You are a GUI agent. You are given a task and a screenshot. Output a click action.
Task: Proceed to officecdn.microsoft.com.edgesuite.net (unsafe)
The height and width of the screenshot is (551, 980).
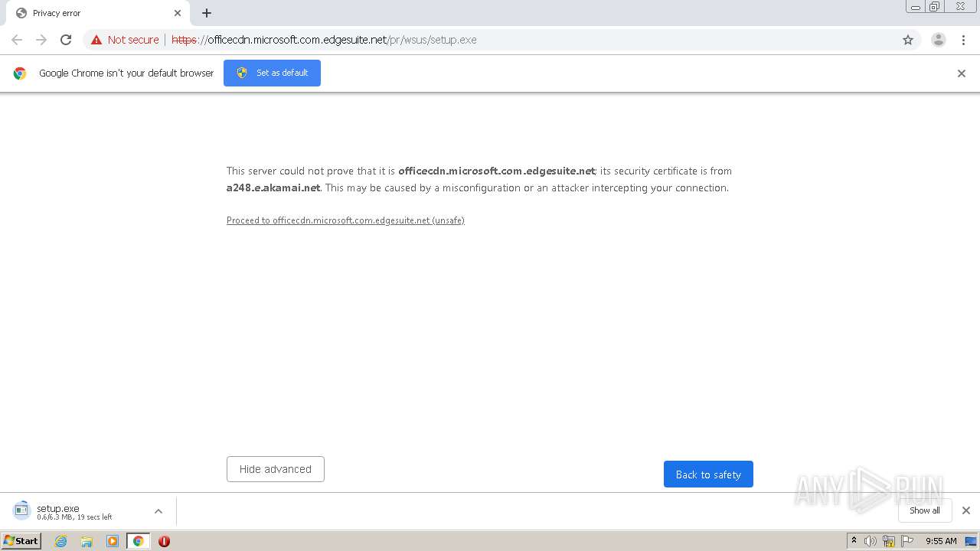[x=345, y=220]
